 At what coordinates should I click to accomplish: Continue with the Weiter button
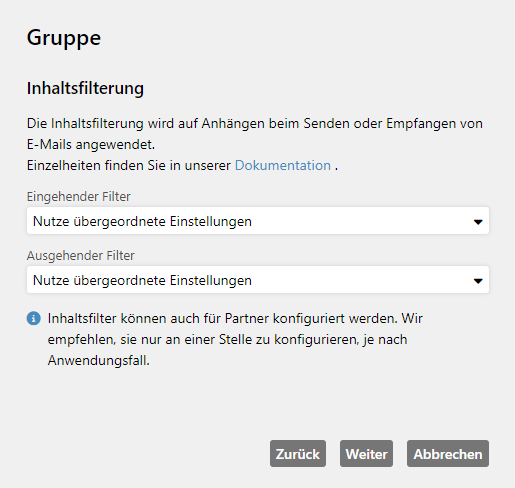(x=366, y=454)
